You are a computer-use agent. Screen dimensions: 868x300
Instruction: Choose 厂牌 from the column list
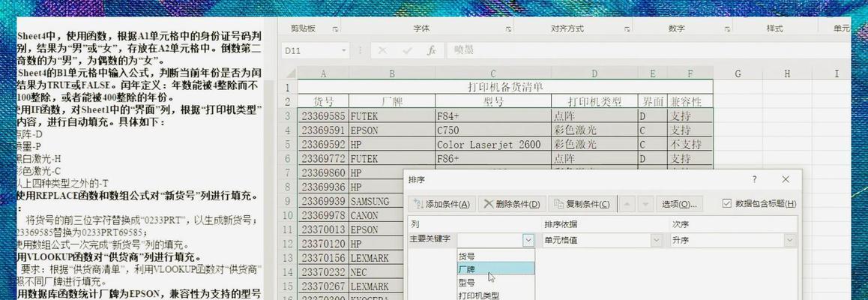[x=495, y=269]
